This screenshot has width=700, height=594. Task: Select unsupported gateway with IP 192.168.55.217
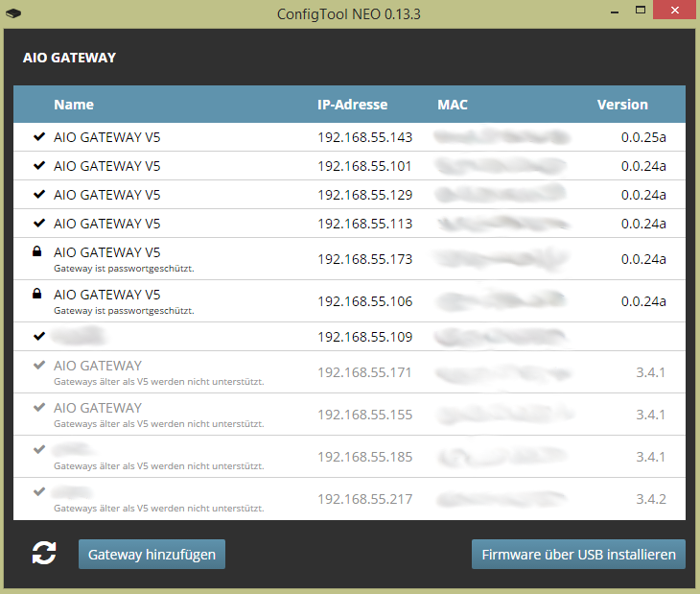point(364,499)
